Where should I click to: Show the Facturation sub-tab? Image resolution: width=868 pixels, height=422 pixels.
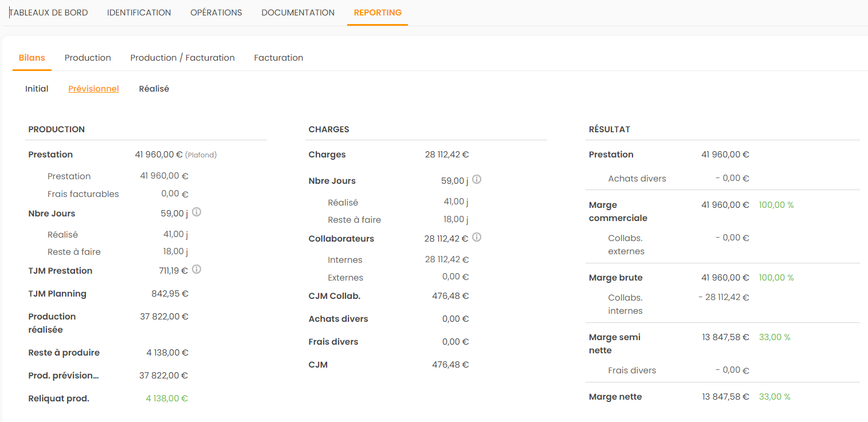pos(278,58)
